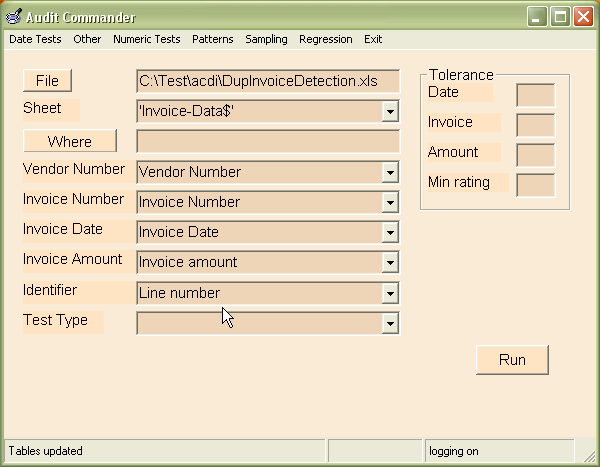The width and height of the screenshot is (600, 467).
Task: Open the Numeric Tests menu
Action: [x=147, y=39]
